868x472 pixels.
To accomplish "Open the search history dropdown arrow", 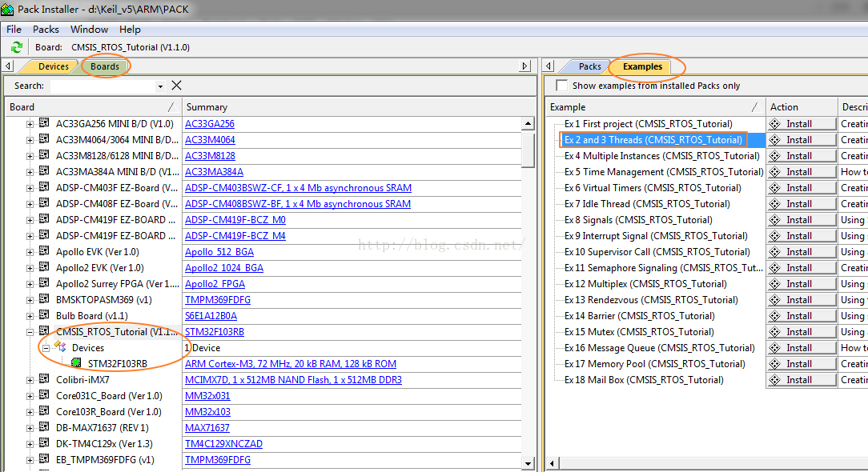I will click(x=160, y=86).
